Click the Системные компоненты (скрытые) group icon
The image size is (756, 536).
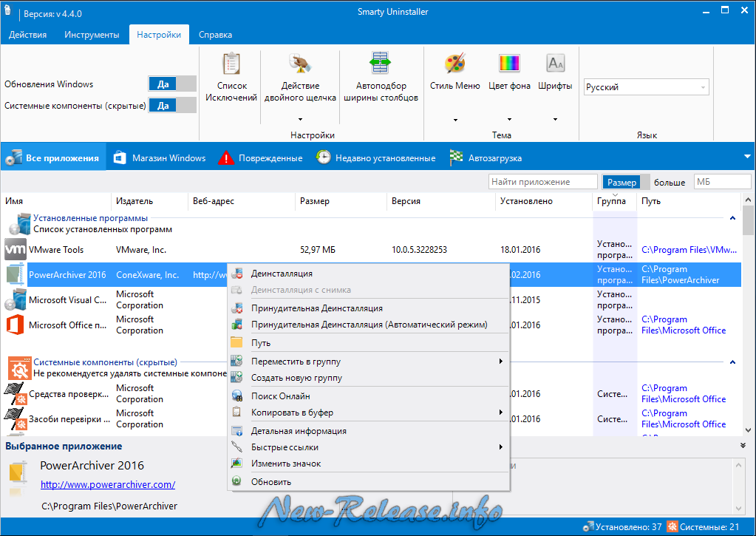pos(20,369)
